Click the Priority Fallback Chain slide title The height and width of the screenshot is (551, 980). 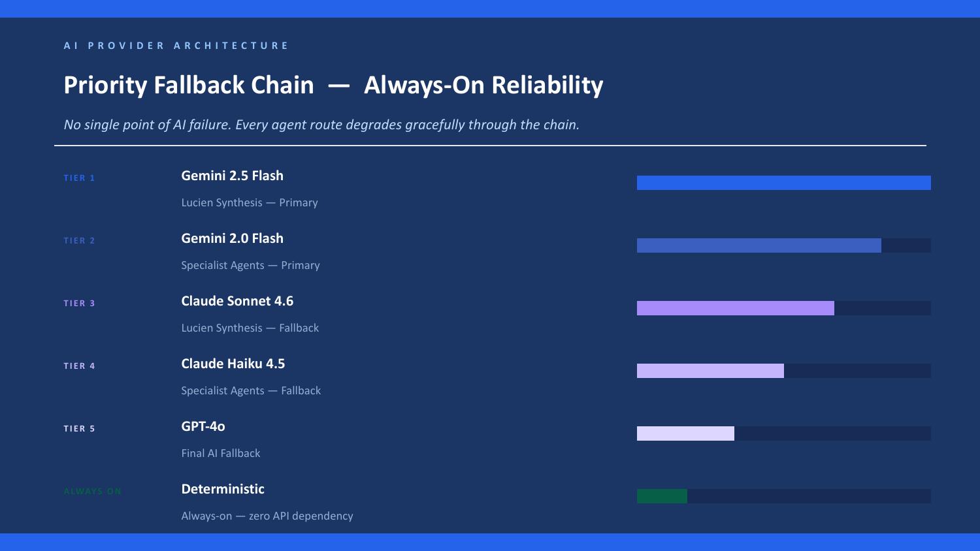333,85
